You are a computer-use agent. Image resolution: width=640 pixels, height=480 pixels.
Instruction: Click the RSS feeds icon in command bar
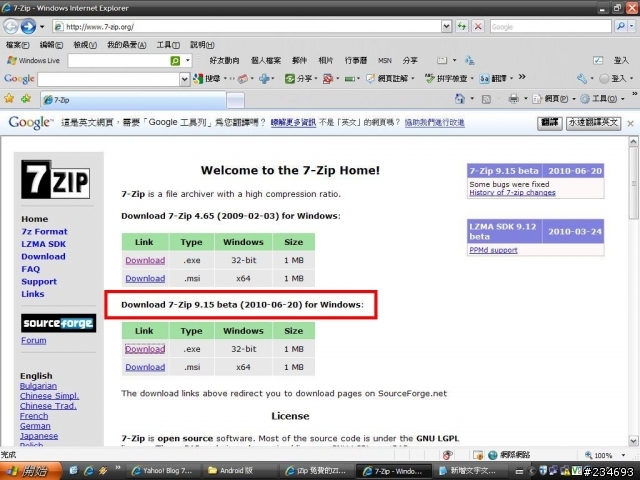click(486, 99)
